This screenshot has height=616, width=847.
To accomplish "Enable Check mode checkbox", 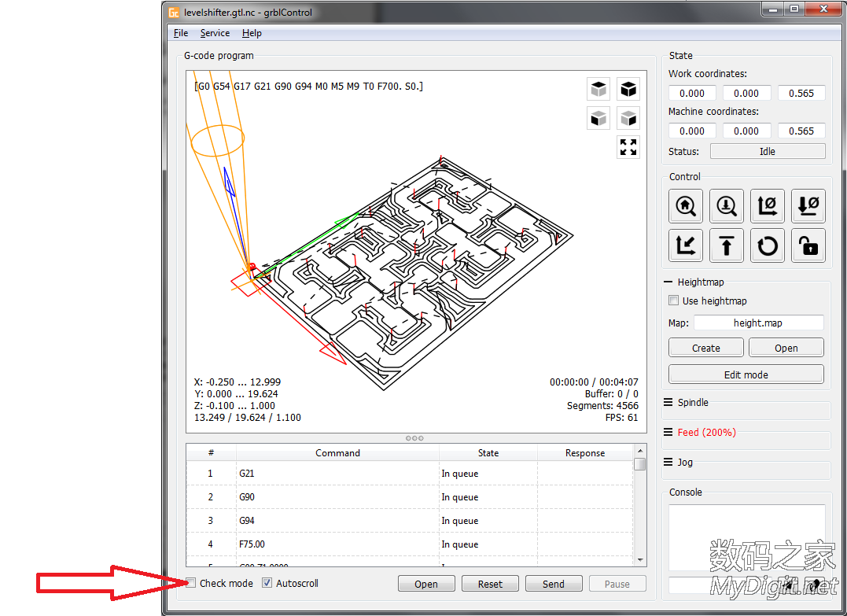I will pos(190,582).
